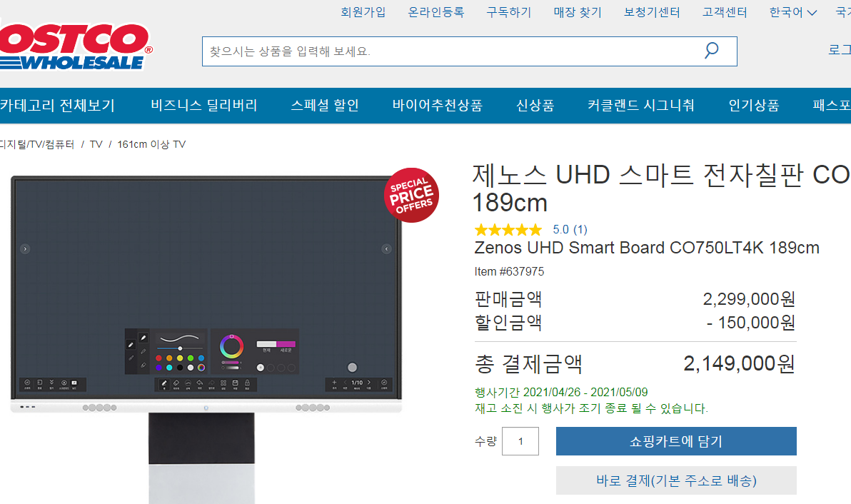Click the - 150,000원 discount amount
Viewport: 851px width, 504px height.
point(751,323)
